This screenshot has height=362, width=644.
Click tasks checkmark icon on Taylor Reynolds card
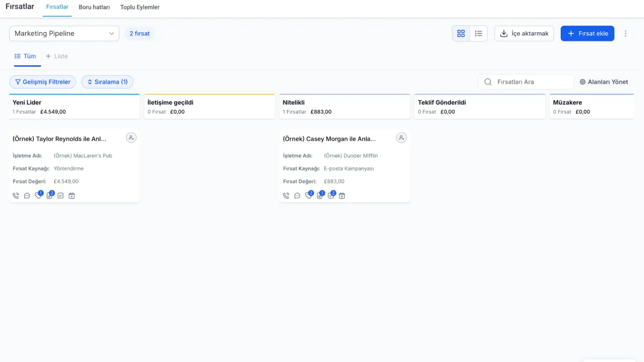click(x=61, y=196)
